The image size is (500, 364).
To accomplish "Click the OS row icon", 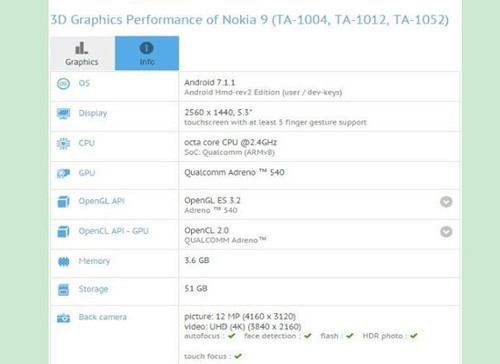I will [x=63, y=83].
